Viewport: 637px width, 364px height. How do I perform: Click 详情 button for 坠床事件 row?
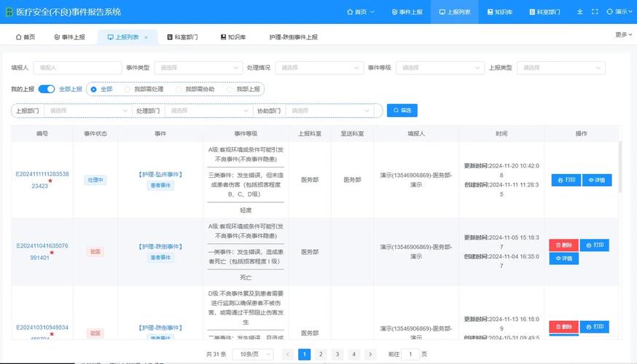pos(597,180)
